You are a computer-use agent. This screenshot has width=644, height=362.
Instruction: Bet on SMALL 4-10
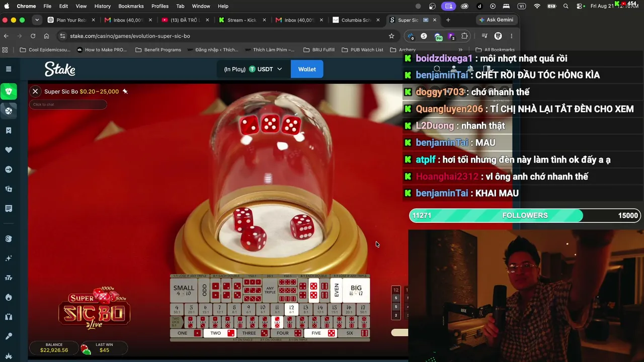[x=184, y=291]
